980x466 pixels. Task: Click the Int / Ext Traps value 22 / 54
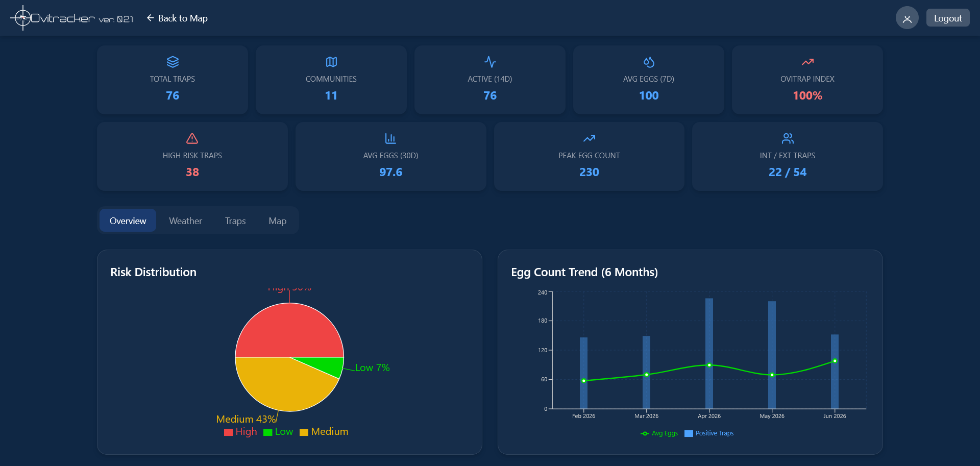[x=788, y=172]
